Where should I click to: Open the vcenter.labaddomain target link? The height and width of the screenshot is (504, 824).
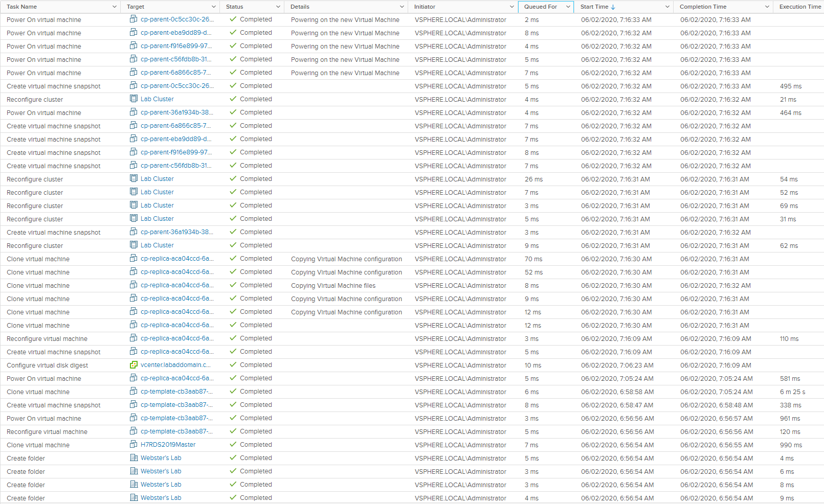click(175, 365)
